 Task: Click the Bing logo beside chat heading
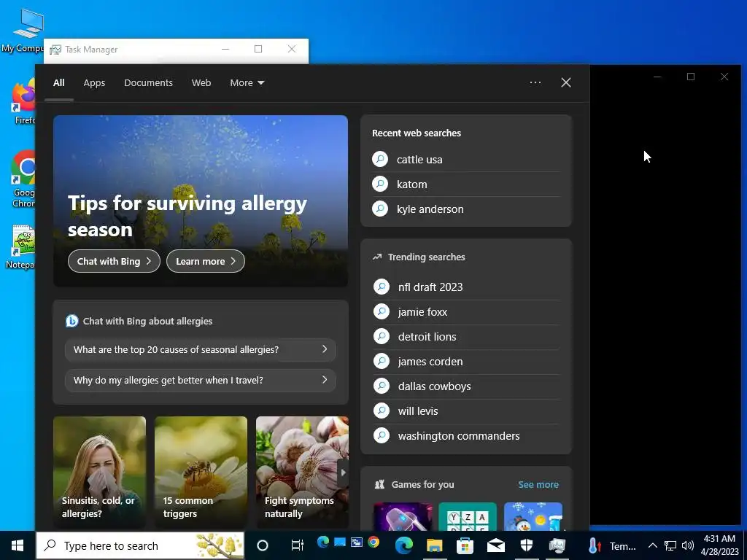tap(72, 321)
